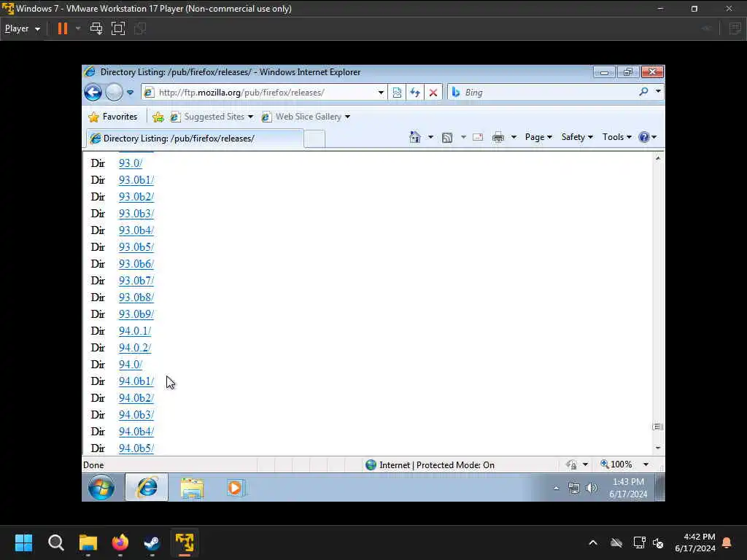This screenshot has height=560, width=747.
Task: Open Steam on the host taskbar
Action: point(152,542)
